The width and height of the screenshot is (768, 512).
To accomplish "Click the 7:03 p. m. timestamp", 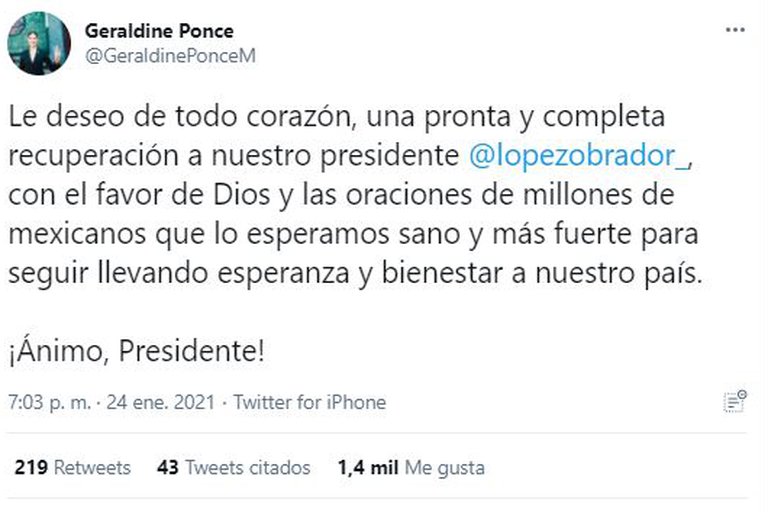I will [x=49, y=403].
